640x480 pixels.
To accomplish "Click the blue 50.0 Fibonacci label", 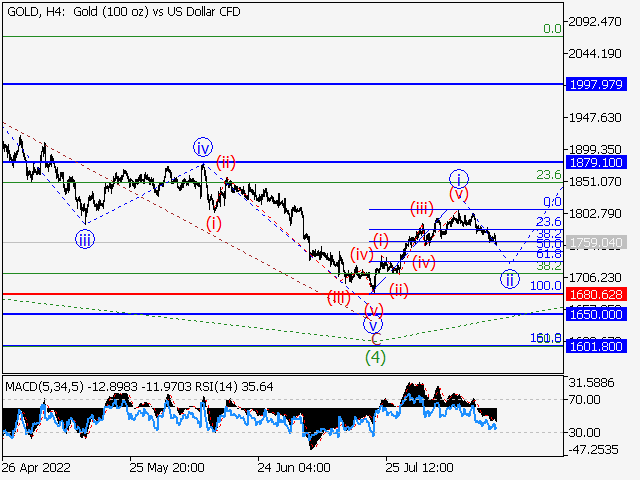I will click(x=549, y=244).
